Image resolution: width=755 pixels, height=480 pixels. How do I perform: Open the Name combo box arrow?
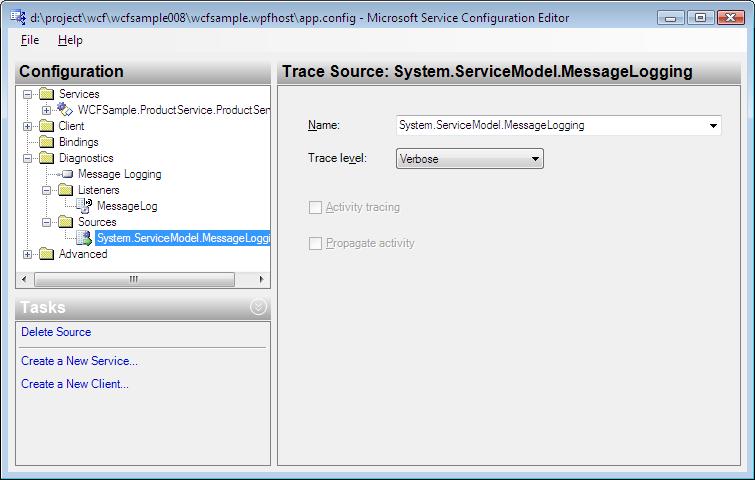(713, 126)
